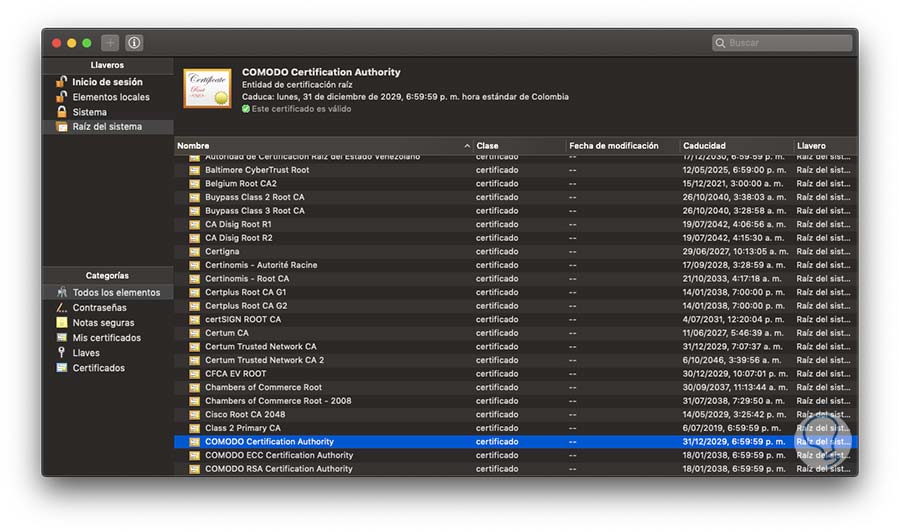The width and height of the screenshot is (900, 532).
Task: Click expiry date 4/07/2031, 12:20:04 p. m.
Action: [x=734, y=319]
